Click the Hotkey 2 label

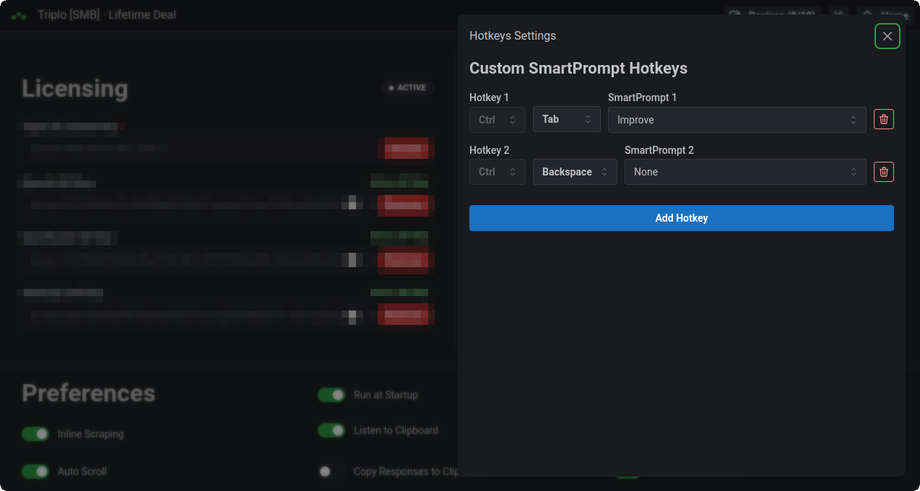click(x=489, y=150)
